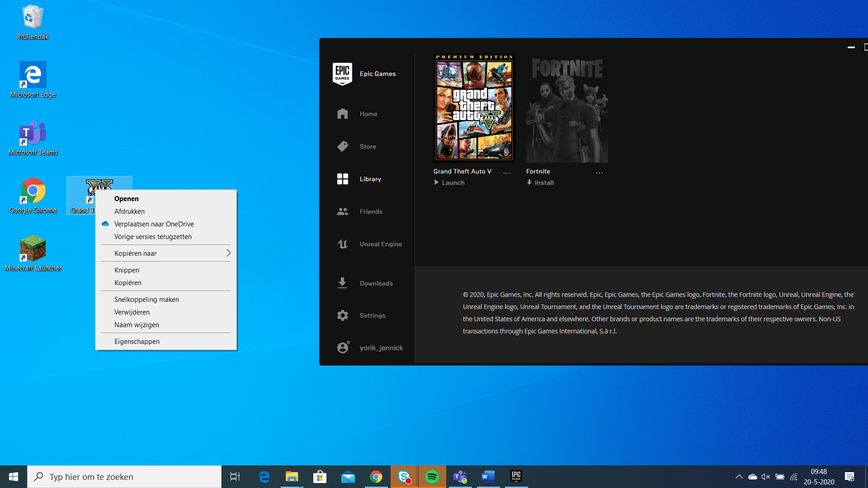Open the Epic Games Home section
Viewport: 868px width, 488px height.
[x=368, y=114]
